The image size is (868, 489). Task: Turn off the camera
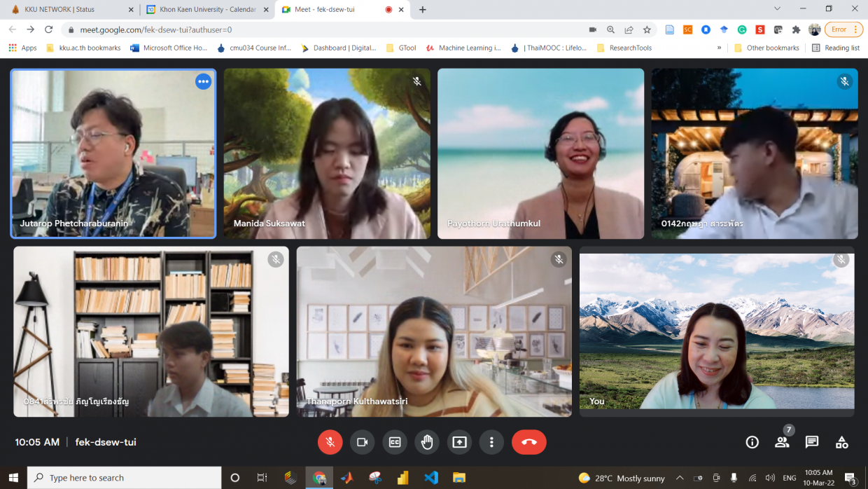tap(363, 442)
